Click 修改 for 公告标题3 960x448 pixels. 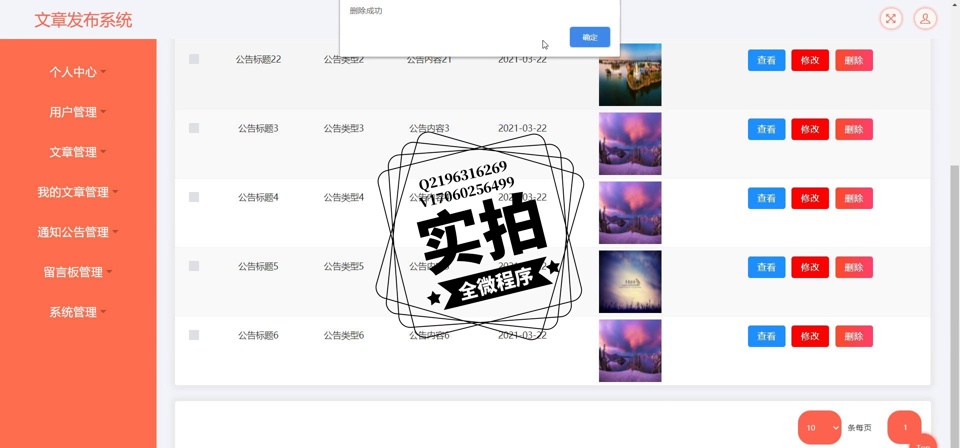(809, 129)
